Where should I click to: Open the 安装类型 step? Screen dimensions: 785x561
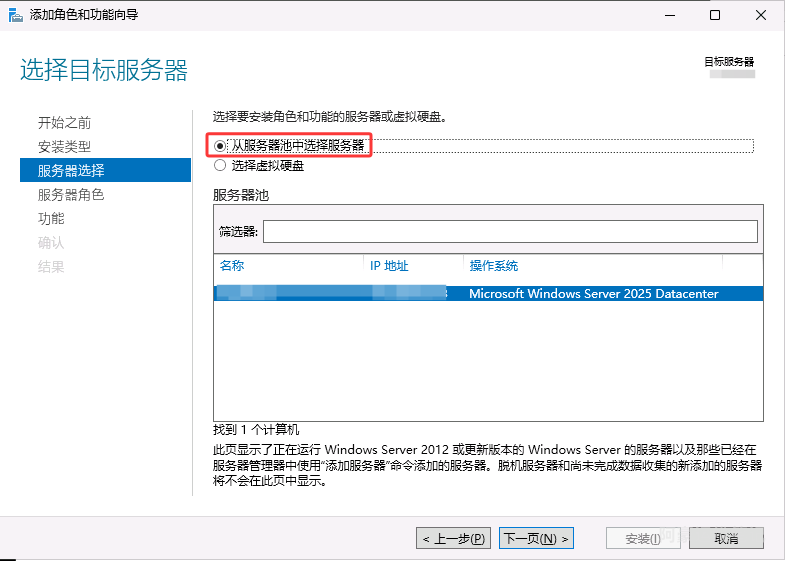pos(64,147)
